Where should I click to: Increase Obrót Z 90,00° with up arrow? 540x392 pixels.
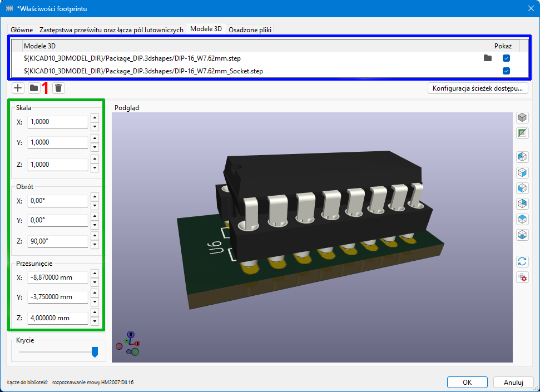[95, 236]
